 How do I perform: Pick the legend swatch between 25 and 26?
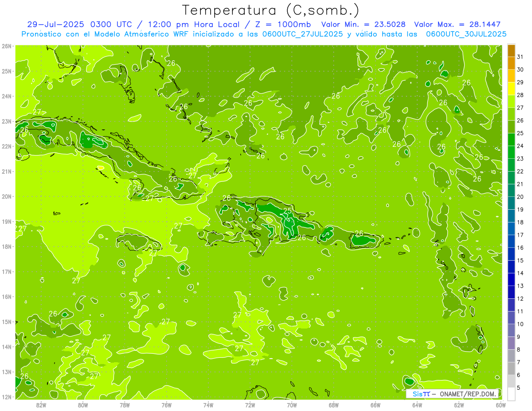[511, 127]
